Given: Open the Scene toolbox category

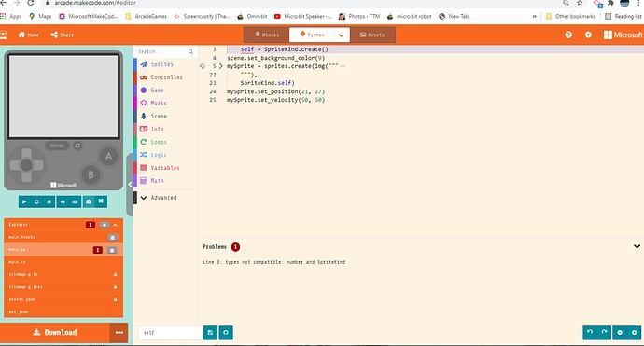Looking at the screenshot, I should pyautogui.click(x=165, y=117).
